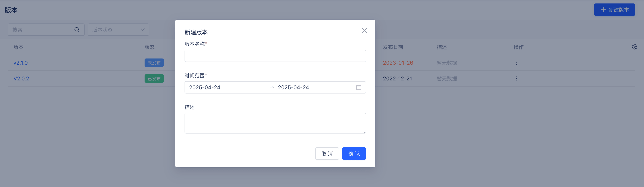Click the search magnifier icon
Screen dimensions: 644x187
coord(77,30)
